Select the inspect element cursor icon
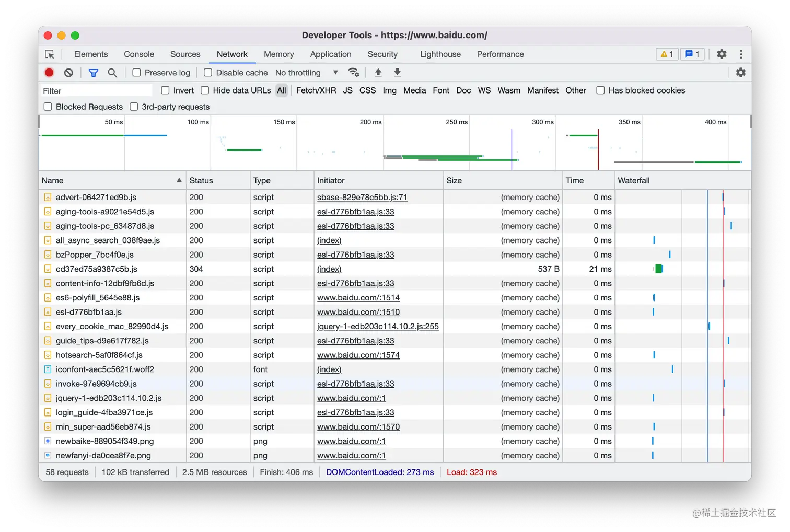Viewport: 790px width, 532px height. (50, 54)
